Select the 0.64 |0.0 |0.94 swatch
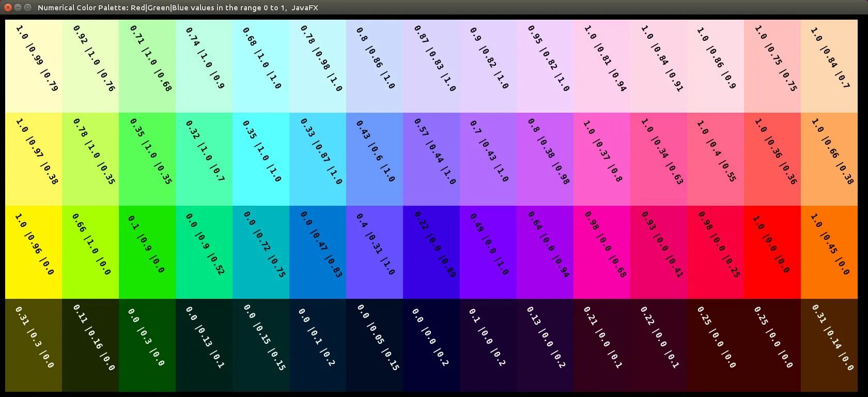This screenshot has width=868, height=397. pos(545,252)
